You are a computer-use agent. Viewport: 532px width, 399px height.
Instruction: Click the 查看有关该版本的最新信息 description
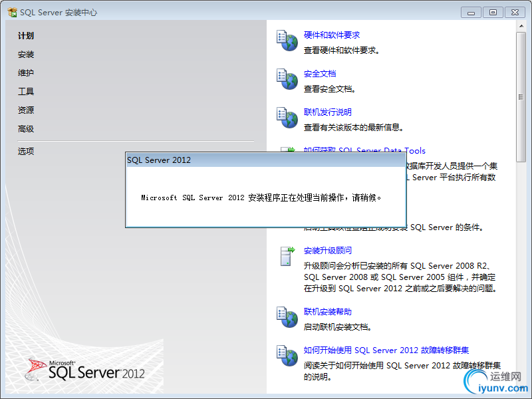354,128
